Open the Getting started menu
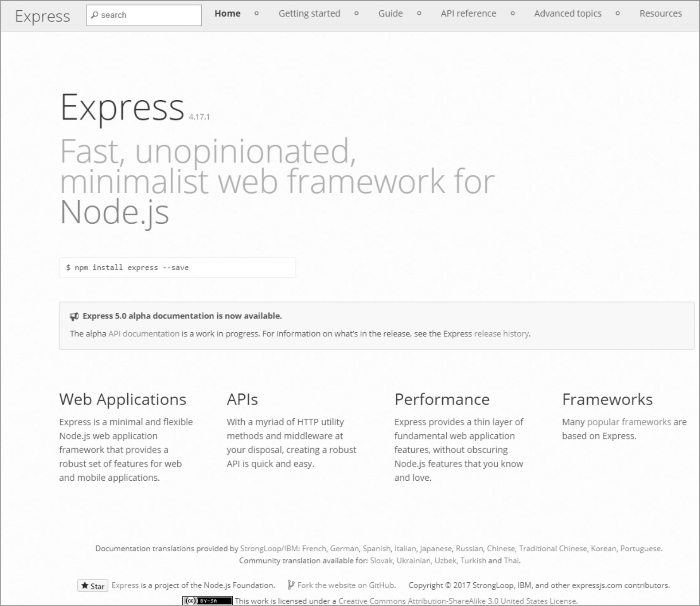Screen dimensions: 700x606 tap(309, 14)
